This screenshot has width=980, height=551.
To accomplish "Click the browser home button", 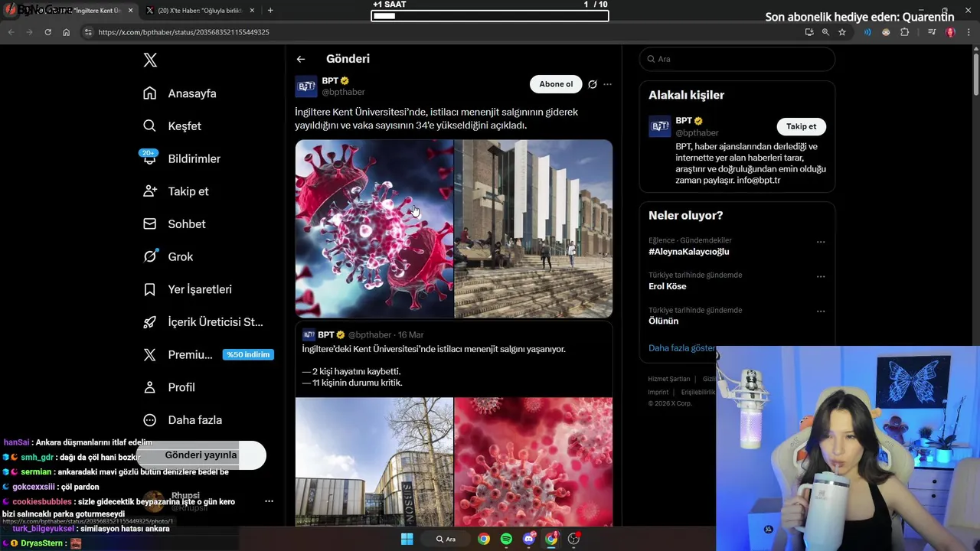I will pyautogui.click(x=66, y=32).
